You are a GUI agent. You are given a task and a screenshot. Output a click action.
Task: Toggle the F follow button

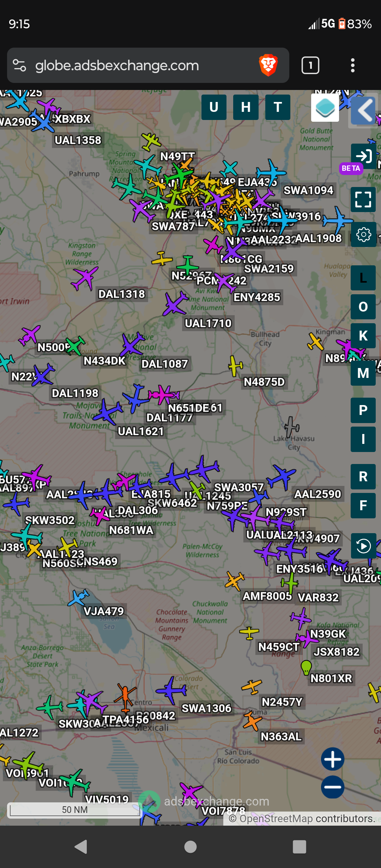pos(363,506)
